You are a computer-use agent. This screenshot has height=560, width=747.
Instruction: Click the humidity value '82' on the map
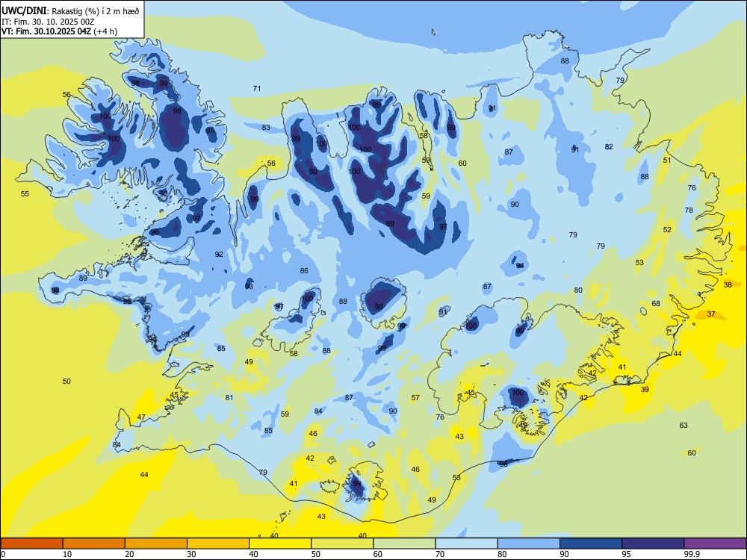pos(609,146)
